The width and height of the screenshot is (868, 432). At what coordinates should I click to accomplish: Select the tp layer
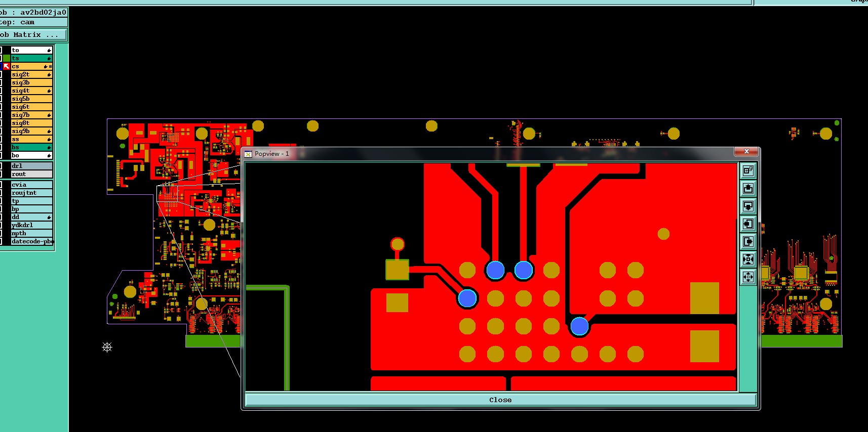(x=31, y=201)
